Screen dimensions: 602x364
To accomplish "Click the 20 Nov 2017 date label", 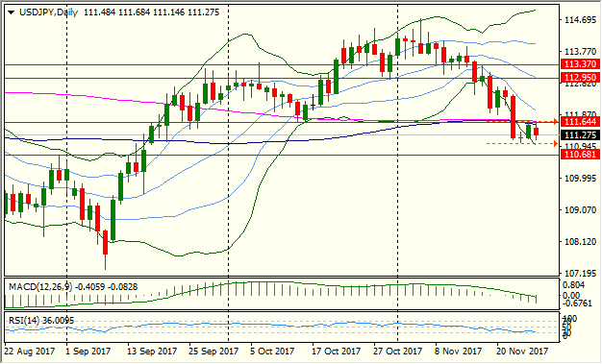I will (x=522, y=351).
